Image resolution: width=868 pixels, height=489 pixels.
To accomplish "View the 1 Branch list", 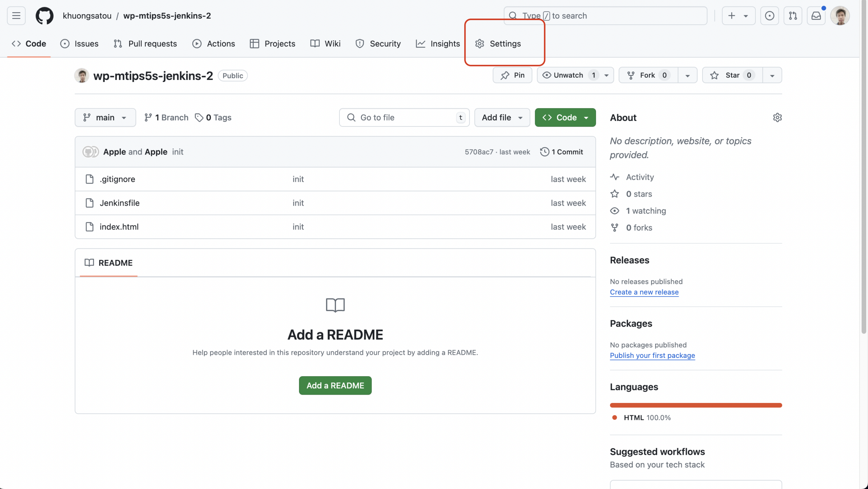I will coord(166,118).
